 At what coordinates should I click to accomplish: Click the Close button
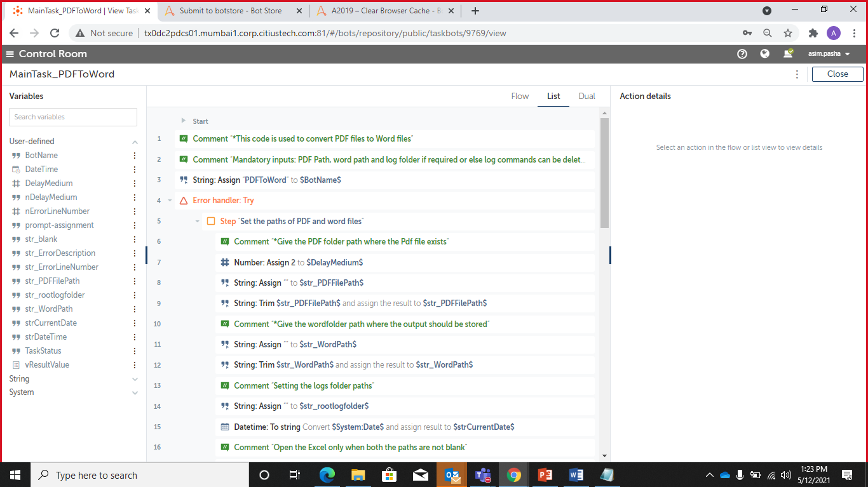[x=837, y=74]
